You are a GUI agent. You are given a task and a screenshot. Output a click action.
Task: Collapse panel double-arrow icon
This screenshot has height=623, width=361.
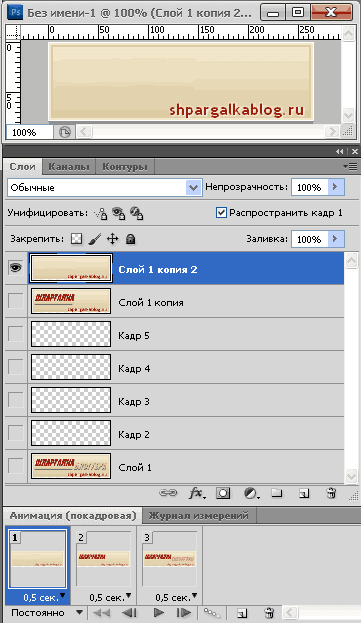[339, 151]
